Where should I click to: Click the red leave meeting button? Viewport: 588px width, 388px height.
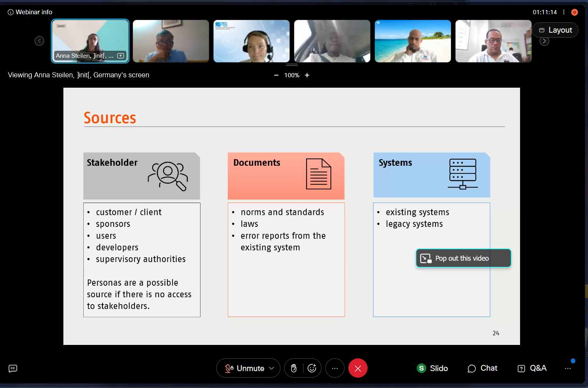(x=358, y=368)
